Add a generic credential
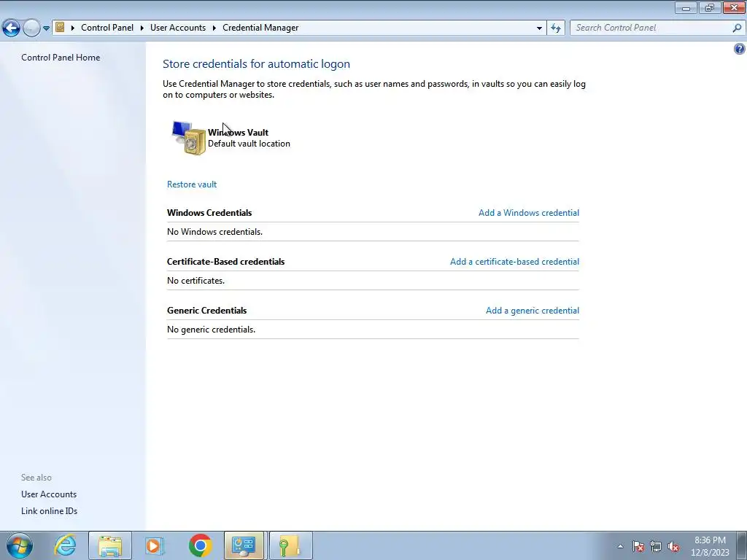747x560 pixels. (x=533, y=311)
